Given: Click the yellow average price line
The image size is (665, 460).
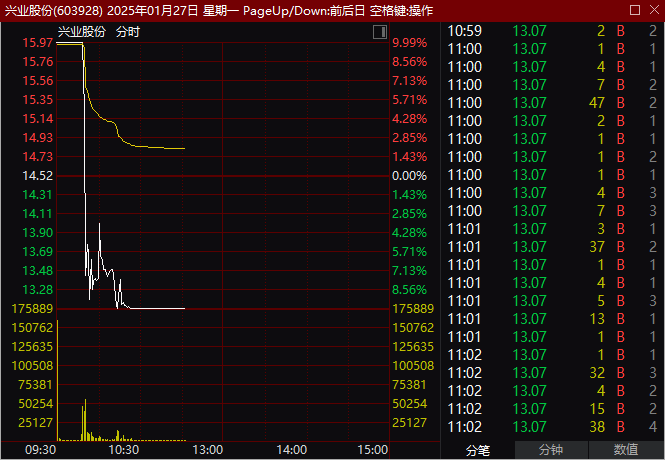Looking at the screenshot, I should (150, 147).
